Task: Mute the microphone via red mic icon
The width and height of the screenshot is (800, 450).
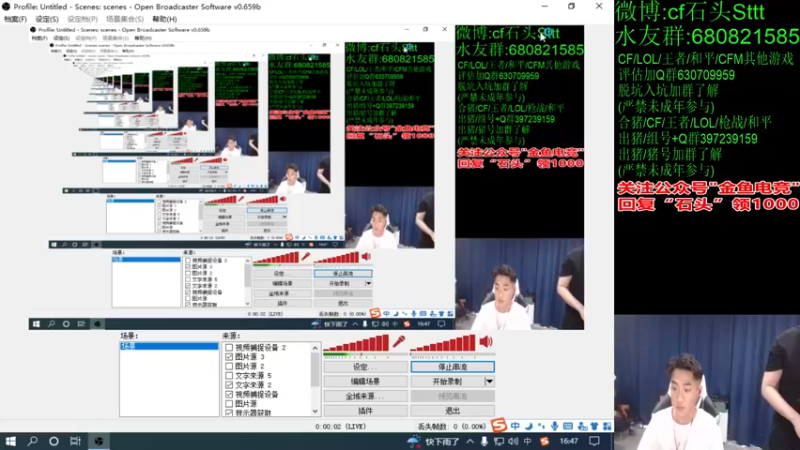Action: click(399, 342)
